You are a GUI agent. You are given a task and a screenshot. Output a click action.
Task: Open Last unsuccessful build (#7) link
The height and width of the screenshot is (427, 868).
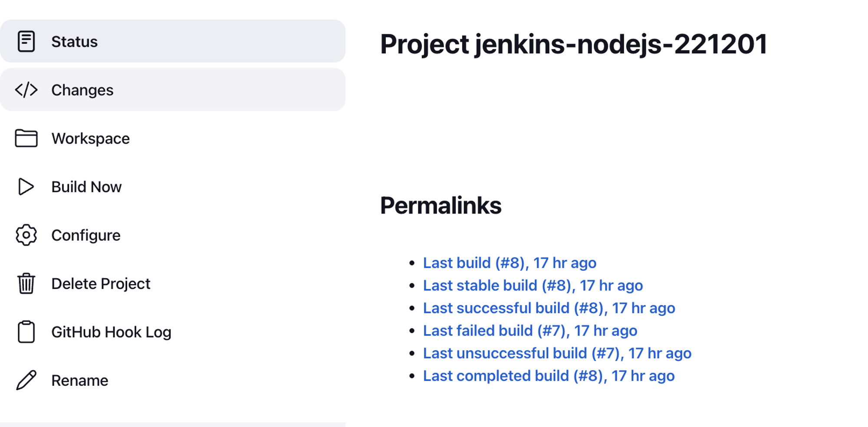point(557,353)
